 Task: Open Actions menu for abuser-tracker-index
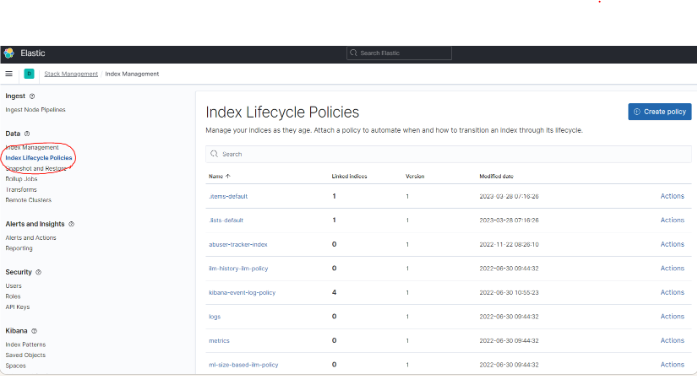coord(672,244)
